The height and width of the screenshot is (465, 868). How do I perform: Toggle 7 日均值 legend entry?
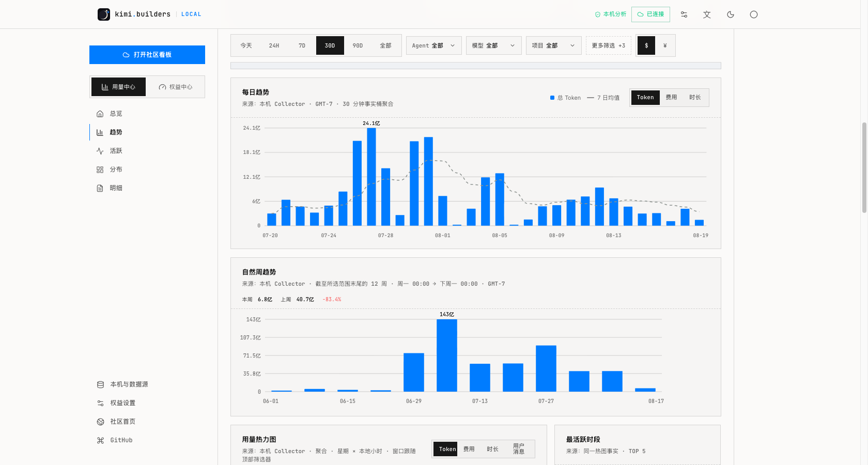point(603,98)
